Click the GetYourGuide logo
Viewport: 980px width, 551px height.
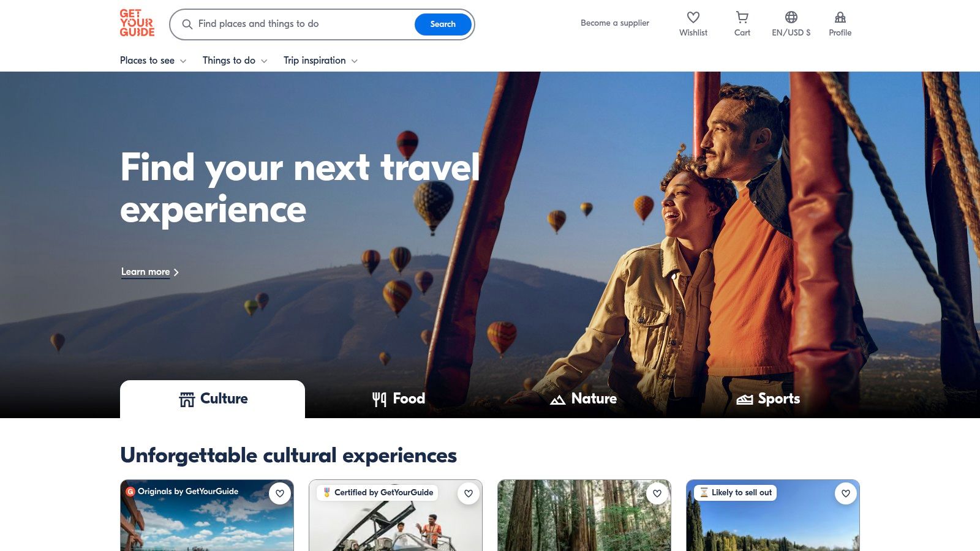(137, 23)
